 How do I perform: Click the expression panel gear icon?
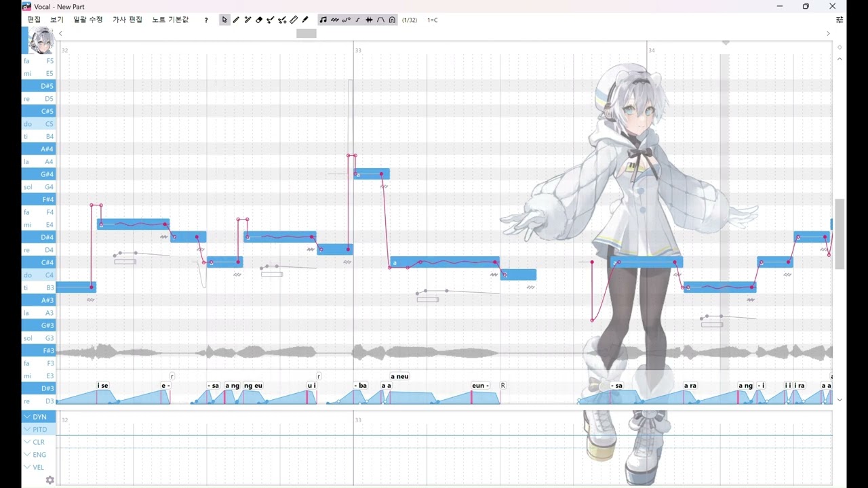tap(50, 480)
